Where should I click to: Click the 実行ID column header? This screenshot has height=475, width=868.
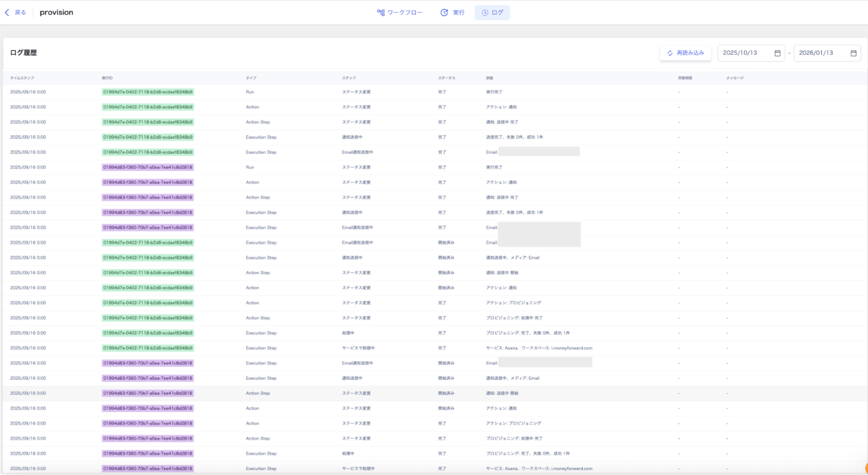tap(107, 78)
